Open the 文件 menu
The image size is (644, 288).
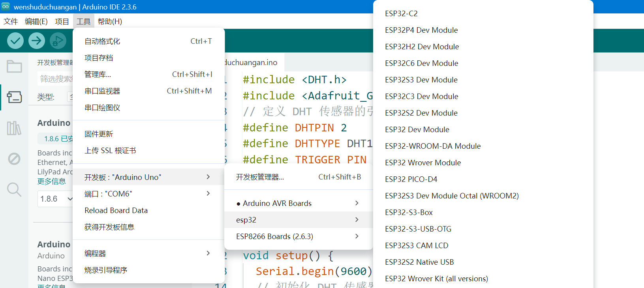tap(11, 21)
